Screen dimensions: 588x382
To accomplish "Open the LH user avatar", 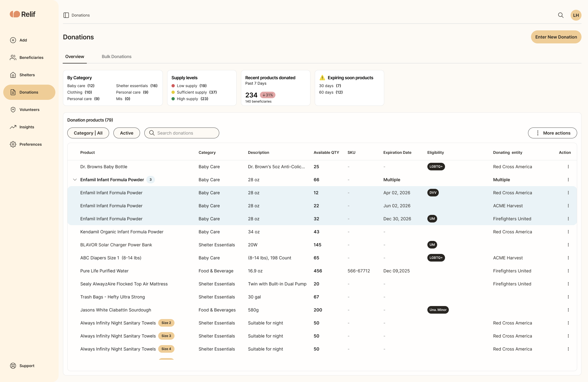I will 576,15.
